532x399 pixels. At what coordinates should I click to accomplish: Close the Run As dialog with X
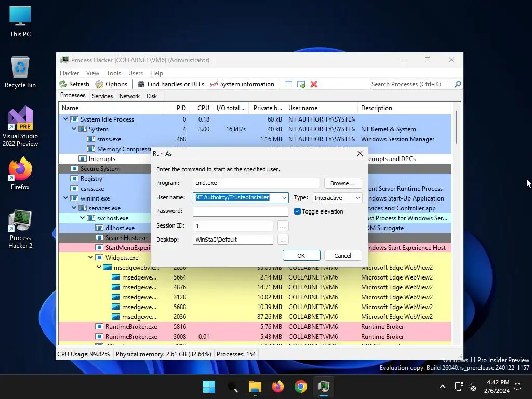point(360,153)
